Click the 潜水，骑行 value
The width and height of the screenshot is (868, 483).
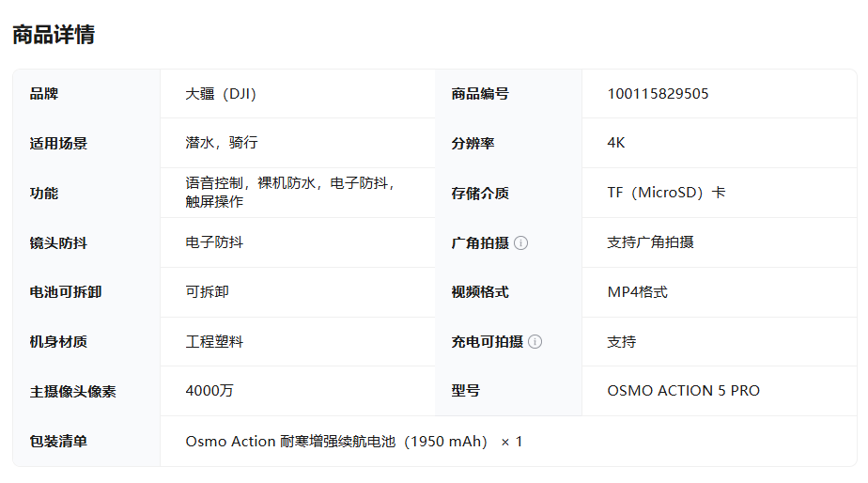pos(222,142)
